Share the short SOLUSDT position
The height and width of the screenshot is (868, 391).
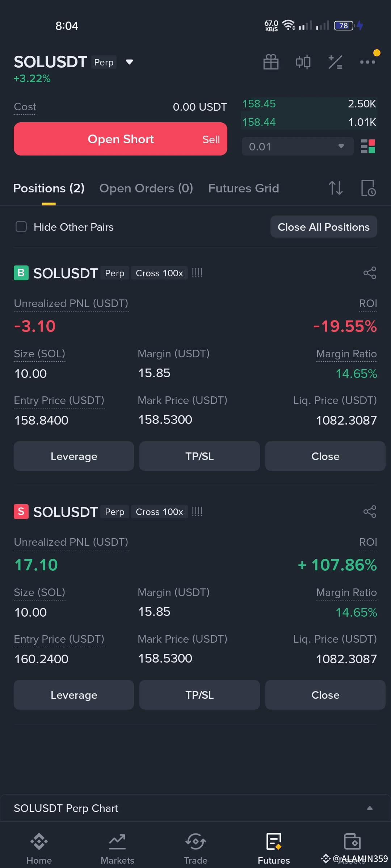[x=370, y=512]
